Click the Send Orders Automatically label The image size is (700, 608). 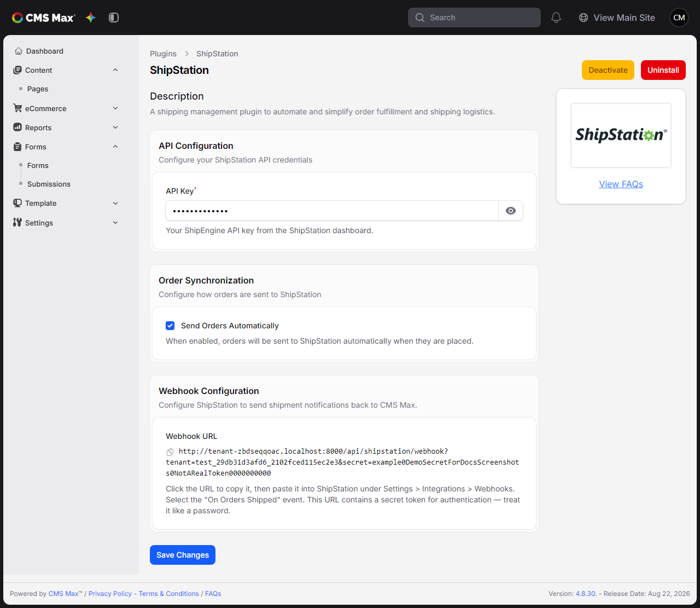[230, 326]
